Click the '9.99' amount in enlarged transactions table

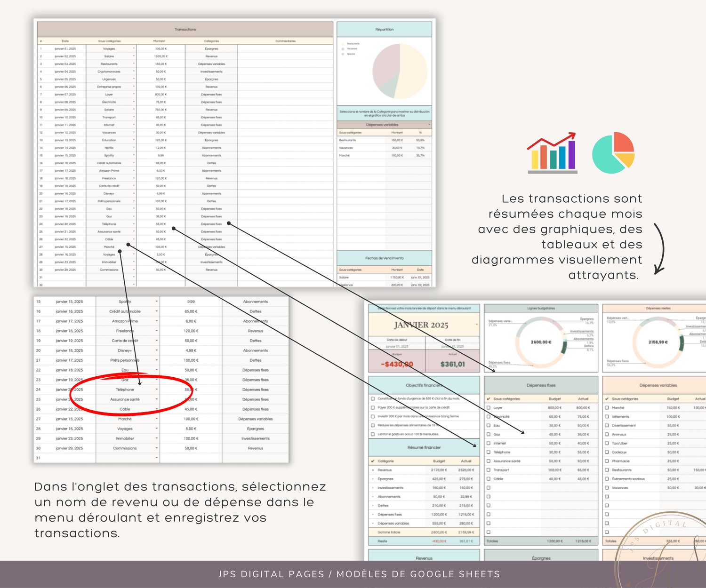(x=191, y=302)
